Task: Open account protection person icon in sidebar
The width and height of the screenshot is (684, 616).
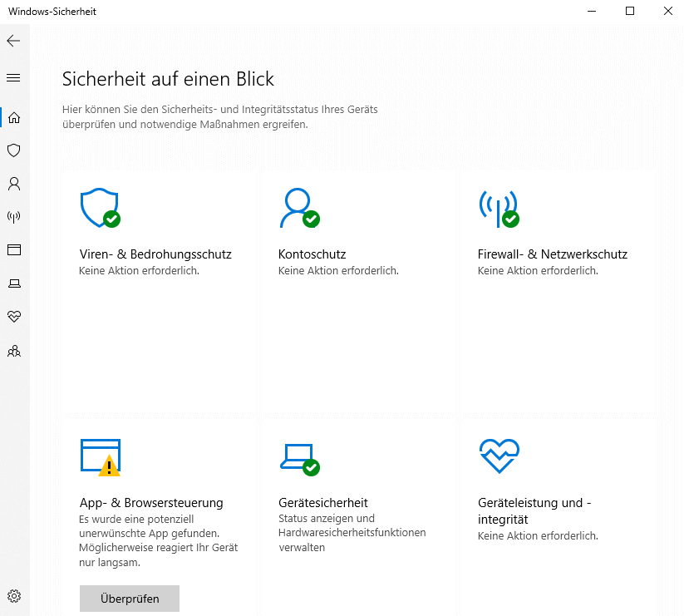Action: (x=14, y=184)
